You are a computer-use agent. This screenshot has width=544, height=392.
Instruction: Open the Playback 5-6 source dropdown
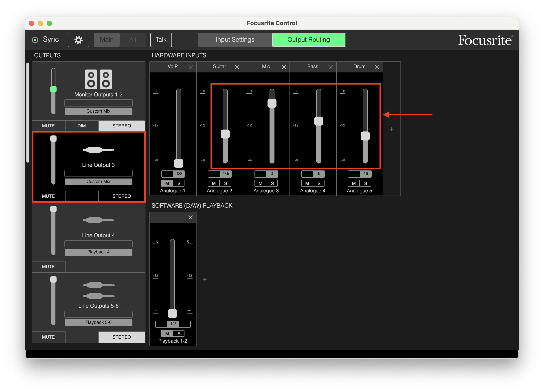point(98,322)
